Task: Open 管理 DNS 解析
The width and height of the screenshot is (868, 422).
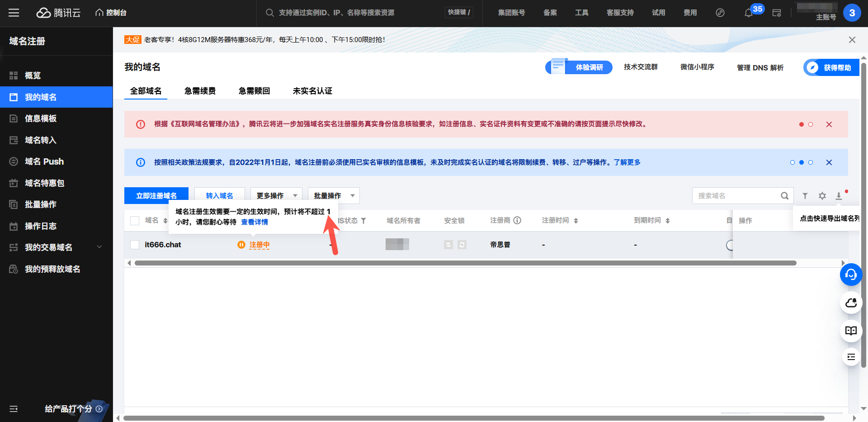Action: (x=760, y=67)
